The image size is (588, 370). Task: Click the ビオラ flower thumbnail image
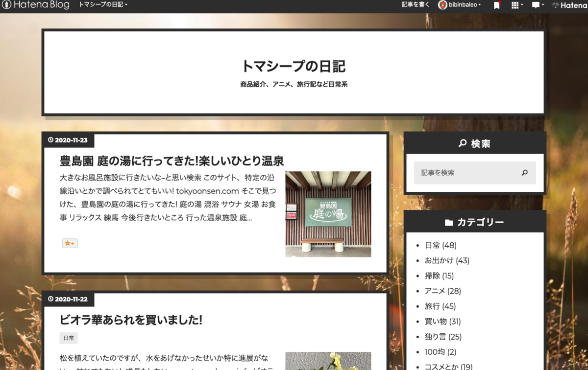pyautogui.click(x=328, y=361)
